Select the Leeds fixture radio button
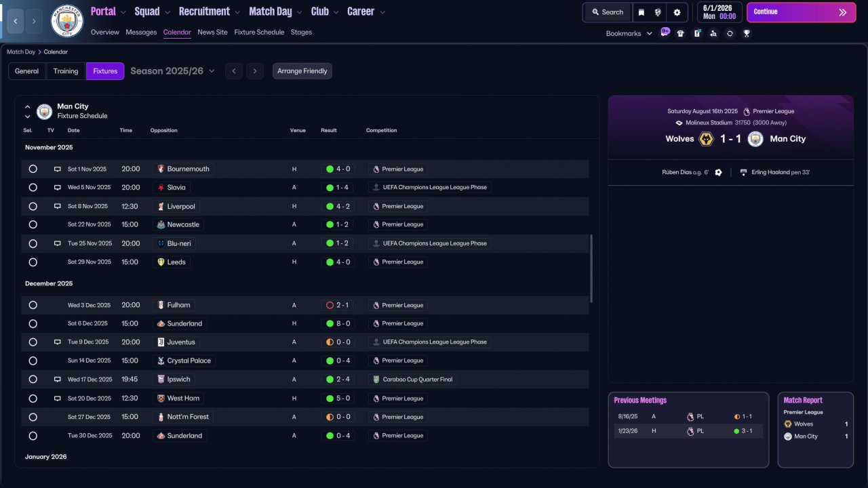Viewport: 868px width, 488px height. (x=33, y=262)
